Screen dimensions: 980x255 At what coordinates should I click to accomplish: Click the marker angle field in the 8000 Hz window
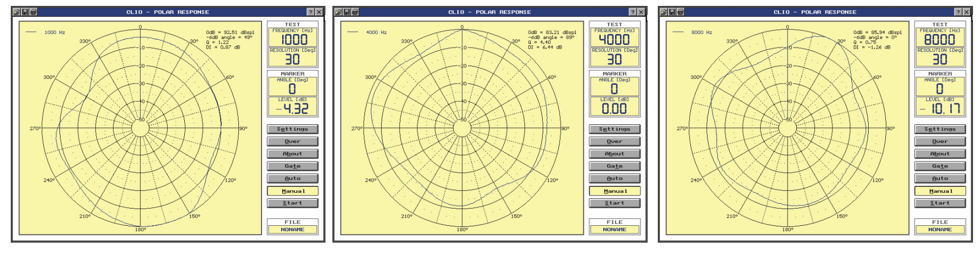click(x=940, y=89)
